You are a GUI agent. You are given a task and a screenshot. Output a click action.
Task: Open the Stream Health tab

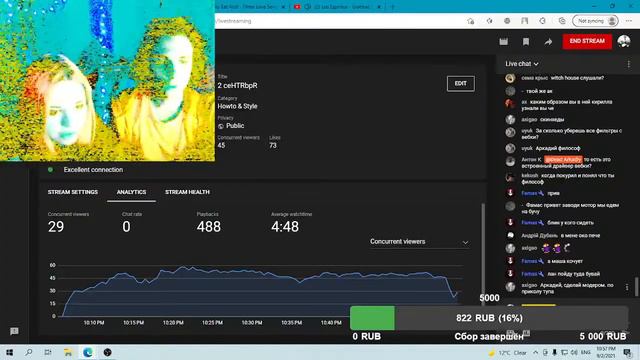[x=187, y=192]
